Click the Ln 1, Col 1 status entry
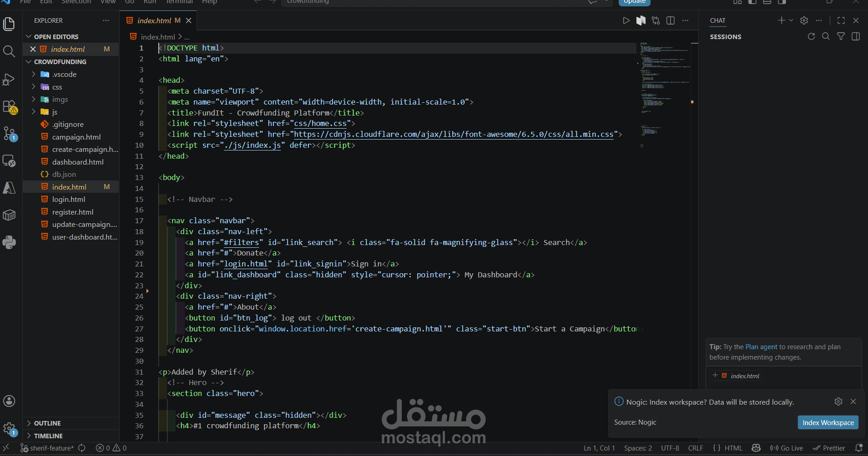Image resolution: width=868 pixels, height=456 pixels. (599, 448)
